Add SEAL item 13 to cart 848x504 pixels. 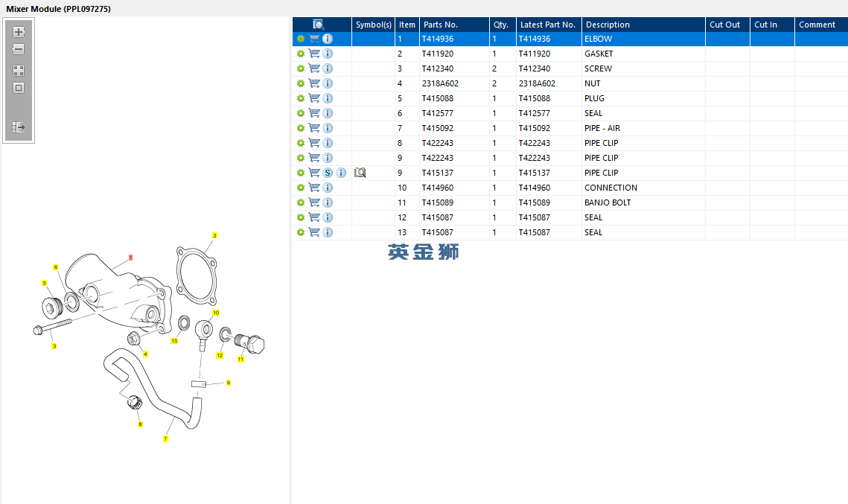314,232
